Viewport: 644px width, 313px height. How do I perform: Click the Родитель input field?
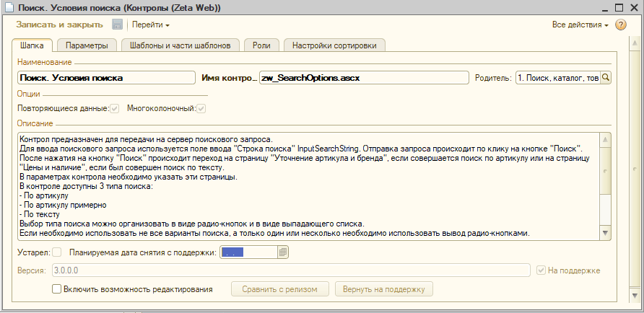[558, 78]
